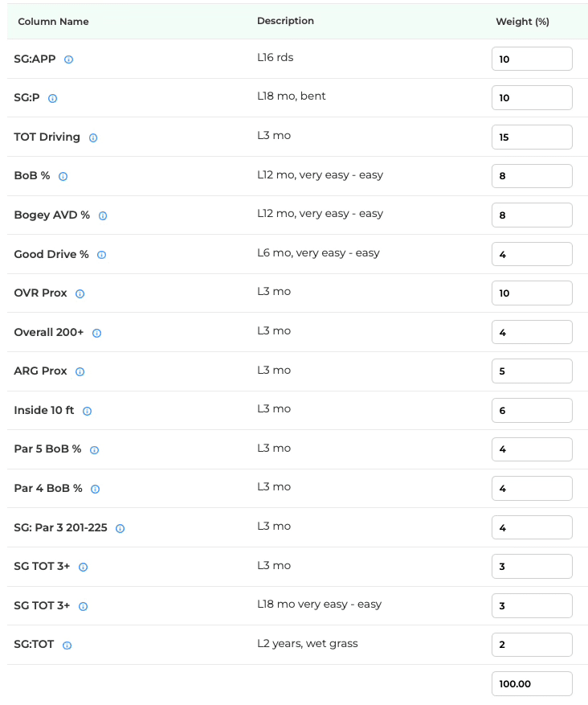
Task: Click the SG:TOT weight field showing 2
Action: pos(532,645)
